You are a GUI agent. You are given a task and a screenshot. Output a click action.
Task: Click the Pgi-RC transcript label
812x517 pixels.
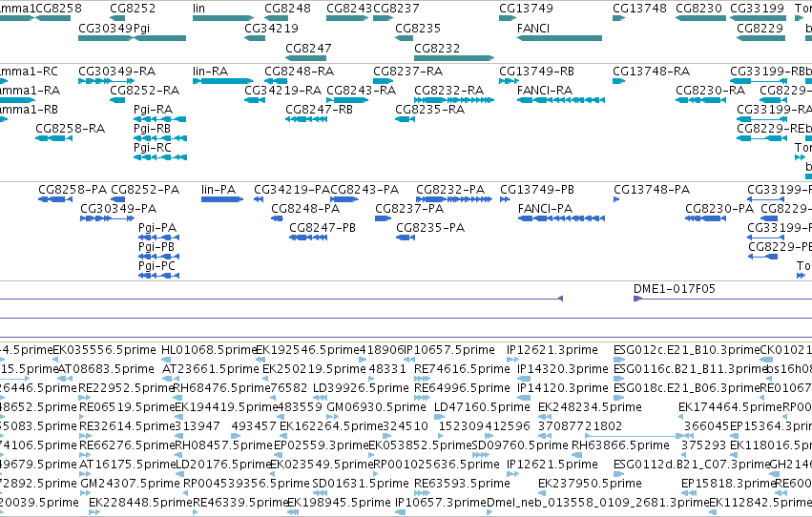[x=153, y=148]
